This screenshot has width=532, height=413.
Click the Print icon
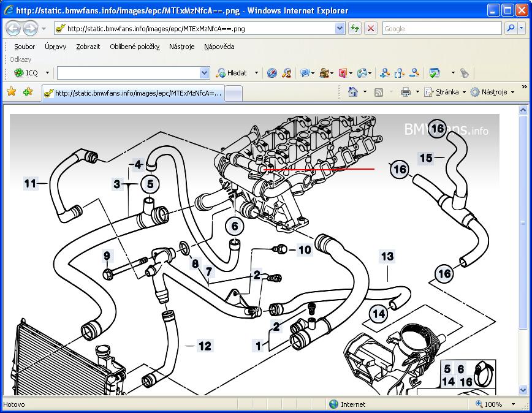coord(405,92)
